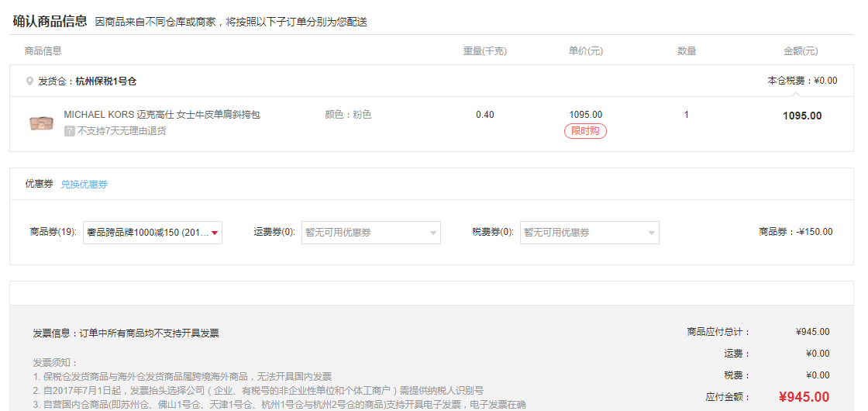Click the 兑换优惠券 link
The image size is (868, 411).
(84, 185)
